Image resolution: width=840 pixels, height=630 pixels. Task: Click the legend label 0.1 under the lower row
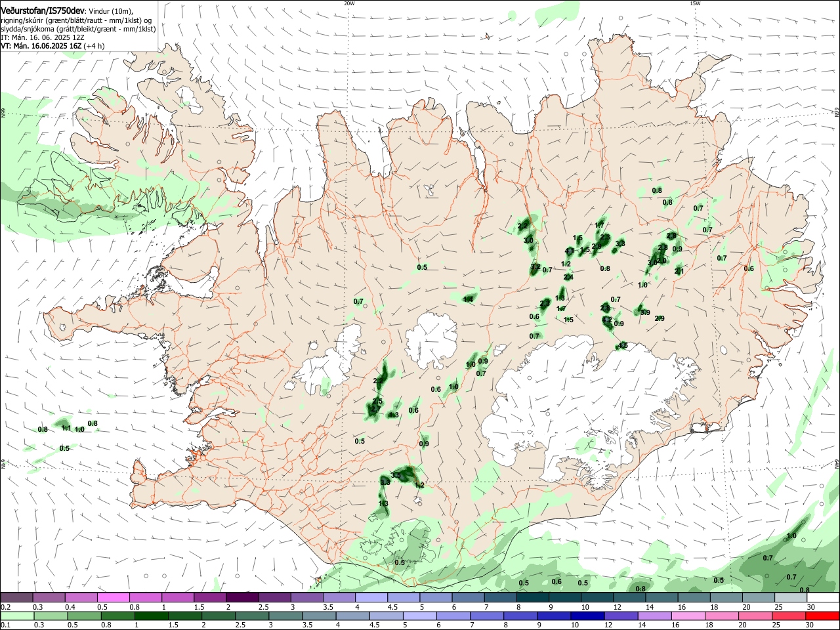6,625
